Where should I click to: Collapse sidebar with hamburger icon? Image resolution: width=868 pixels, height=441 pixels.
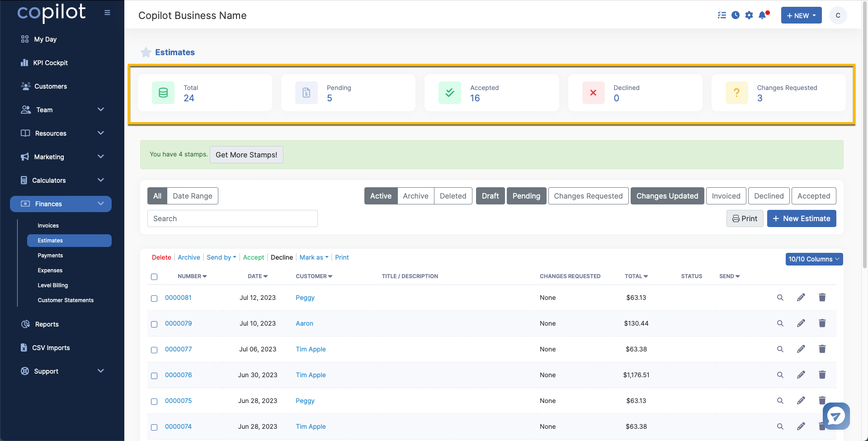click(107, 13)
